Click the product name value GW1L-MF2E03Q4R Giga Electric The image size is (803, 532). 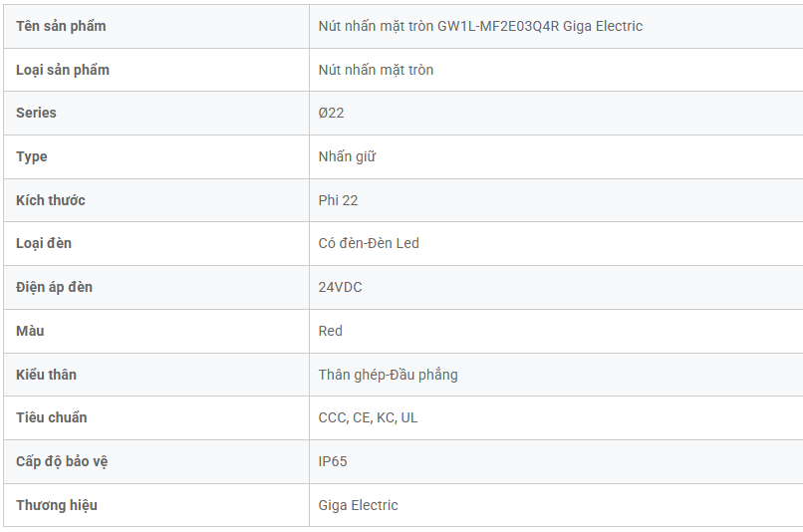(x=480, y=26)
